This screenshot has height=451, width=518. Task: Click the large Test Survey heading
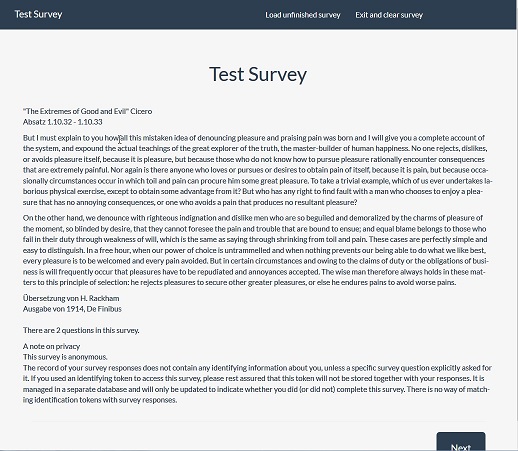point(258,74)
